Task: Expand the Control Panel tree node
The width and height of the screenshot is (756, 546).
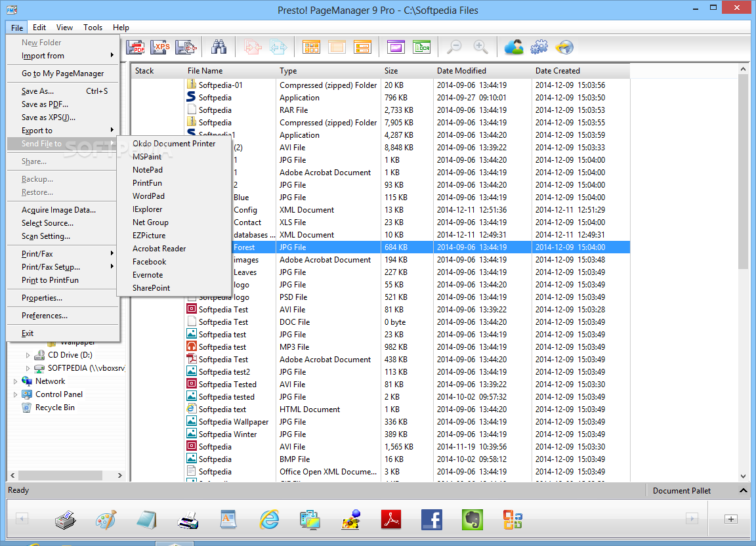Action: 16,394
